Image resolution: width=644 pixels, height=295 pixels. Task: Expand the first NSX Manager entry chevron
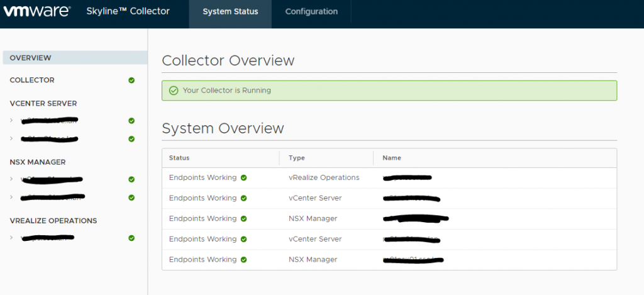pos(11,179)
